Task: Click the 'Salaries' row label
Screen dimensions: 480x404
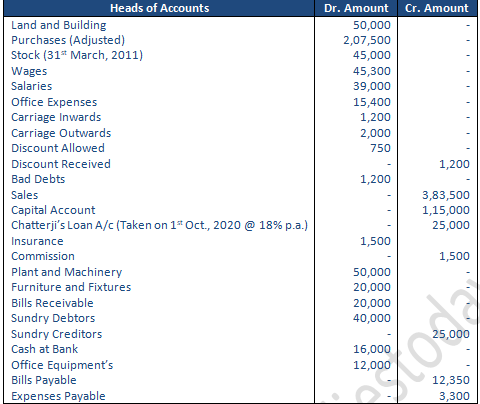Action: point(32,86)
